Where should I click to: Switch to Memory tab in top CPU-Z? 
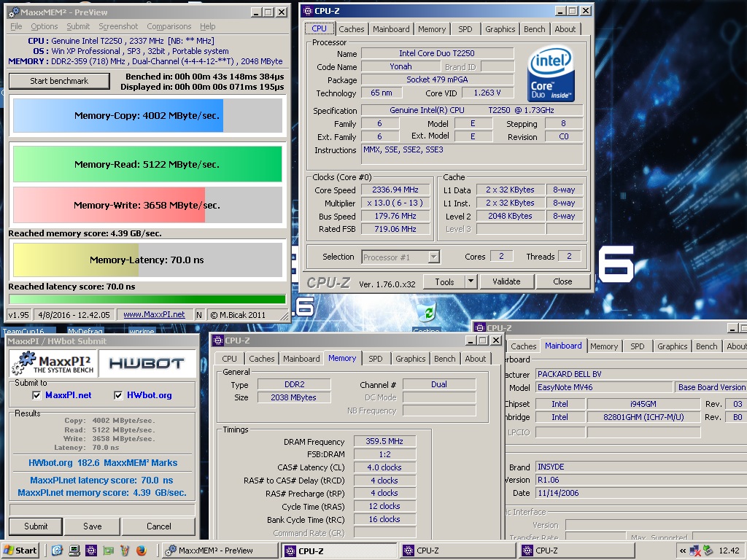coord(432,29)
